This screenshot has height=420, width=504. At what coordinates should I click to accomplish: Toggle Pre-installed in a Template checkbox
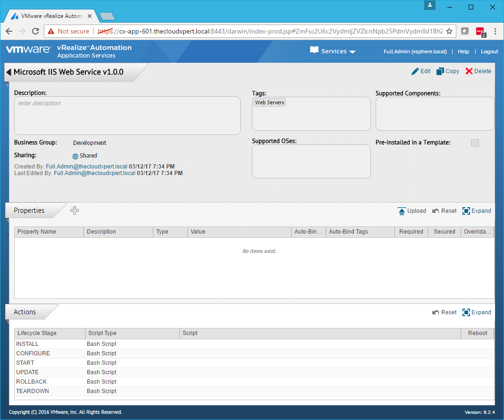point(475,143)
